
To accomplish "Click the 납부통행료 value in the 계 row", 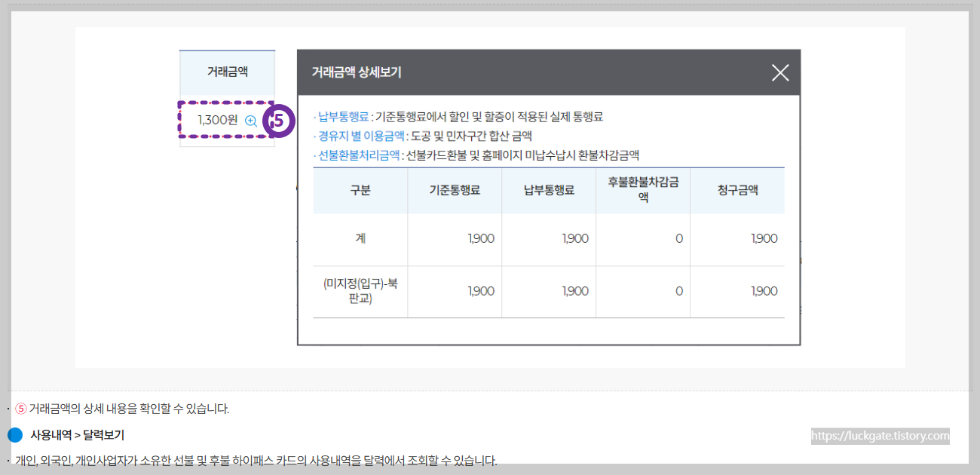I will (575, 239).
